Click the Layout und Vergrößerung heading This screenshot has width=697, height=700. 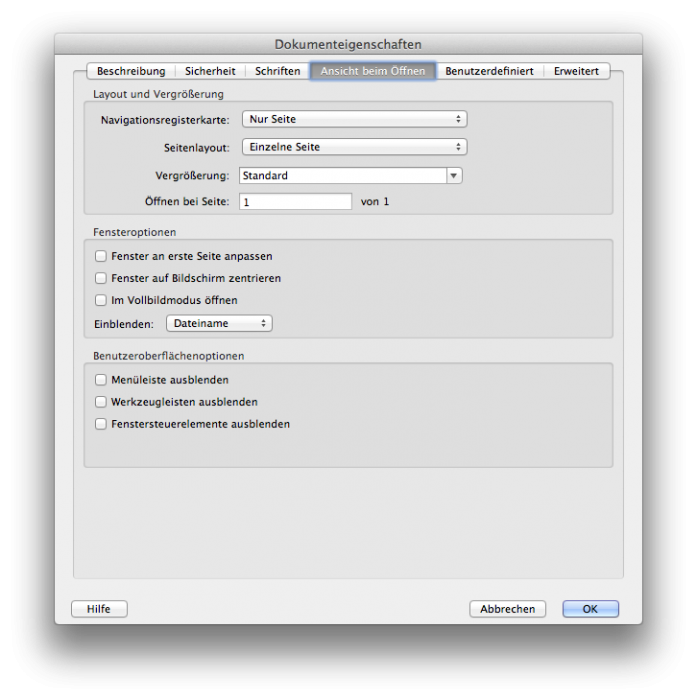(x=158, y=94)
